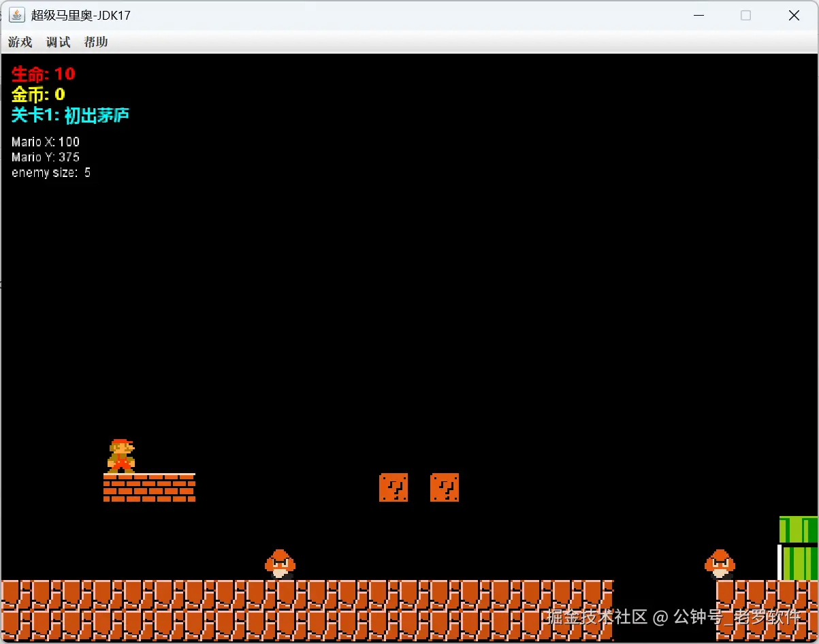The image size is (819, 644).
Task: Click the Goomba enemy near the pipe
Action: (x=720, y=564)
